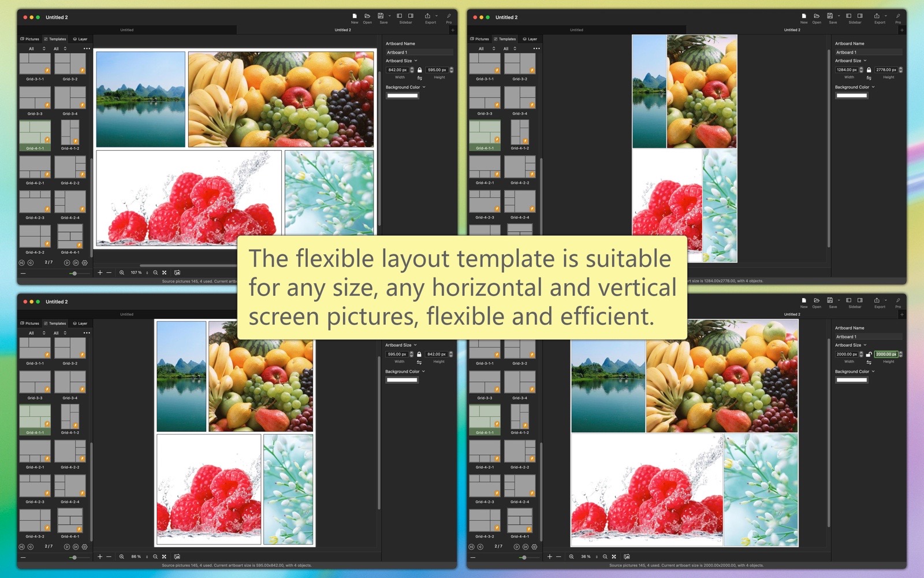The width and height of the screenshot is (924, 578).
Task: Click the Pro pen icon in top-left window
Action: point(449,16)
